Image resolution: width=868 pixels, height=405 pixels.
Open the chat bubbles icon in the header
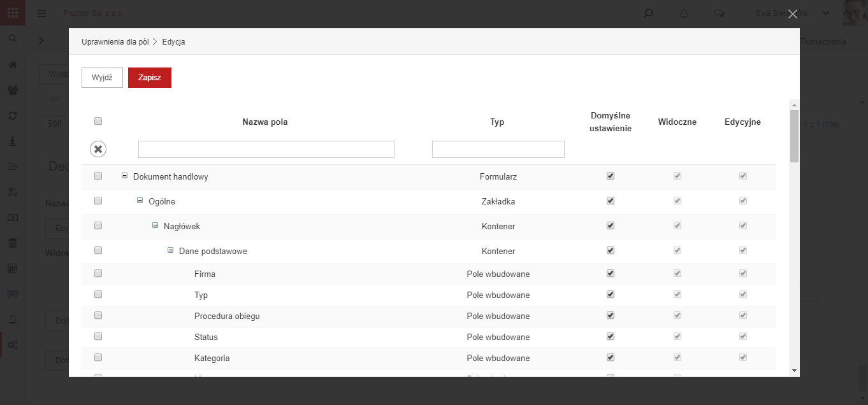pyautogui.click(x=720, y=13)
